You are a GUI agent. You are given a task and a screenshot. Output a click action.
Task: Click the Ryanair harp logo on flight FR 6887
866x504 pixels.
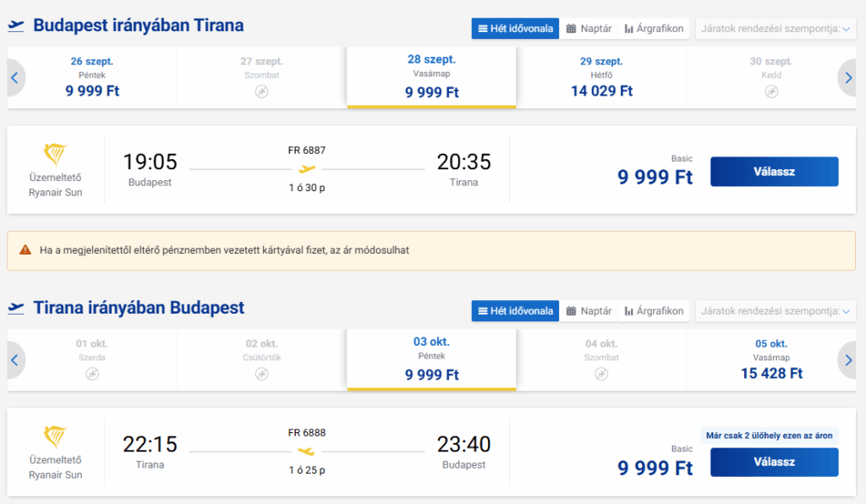pos(55,154)
